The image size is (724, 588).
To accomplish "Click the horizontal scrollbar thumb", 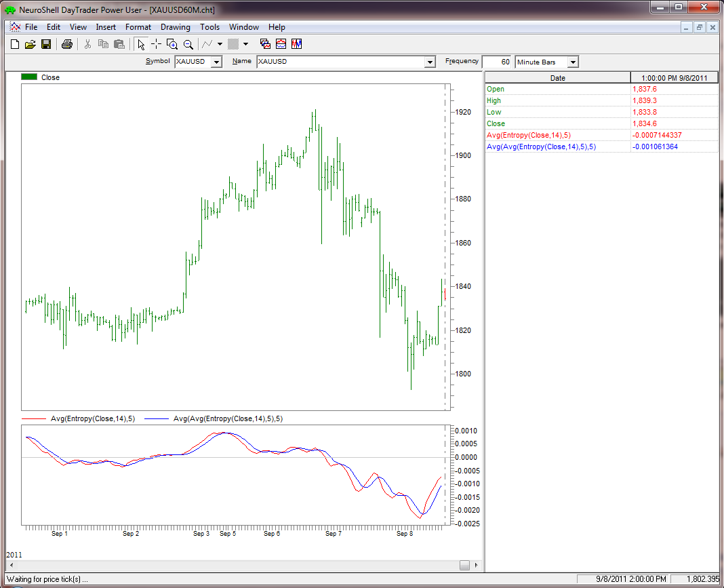I will (464, 565).
